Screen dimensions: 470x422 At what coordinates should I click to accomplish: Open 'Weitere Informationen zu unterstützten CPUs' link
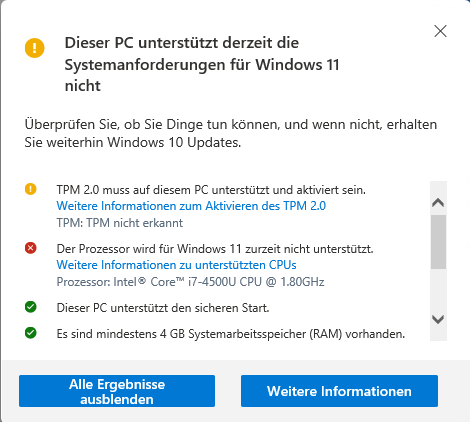coord(176,265)
